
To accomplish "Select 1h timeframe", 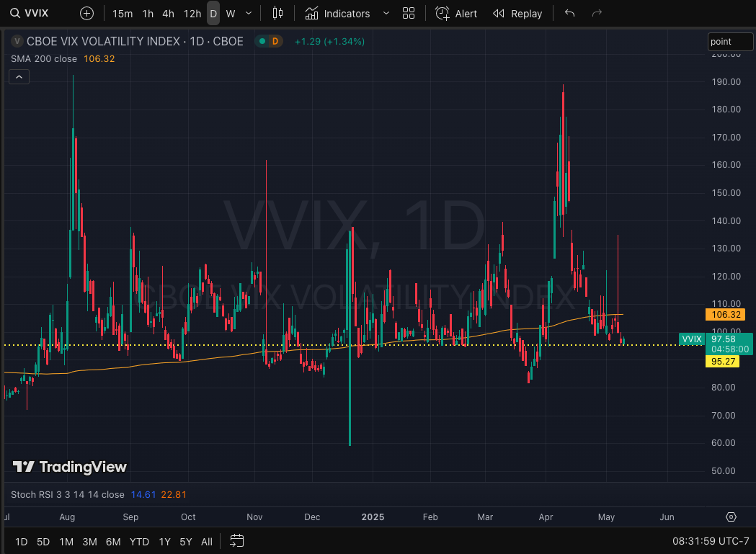I will click(x=148, y=14).
